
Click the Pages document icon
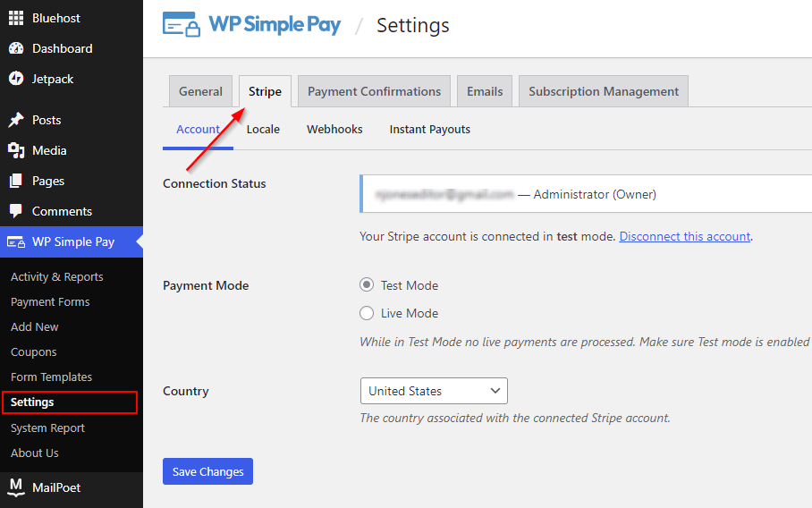[16, 181]
